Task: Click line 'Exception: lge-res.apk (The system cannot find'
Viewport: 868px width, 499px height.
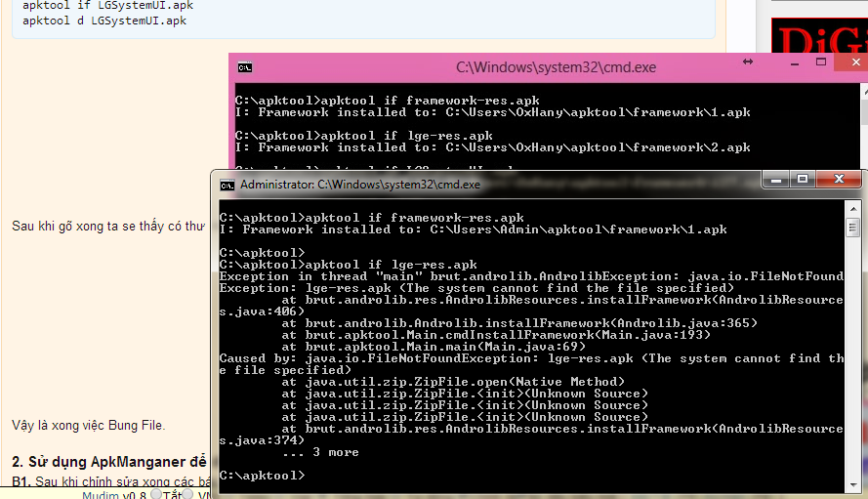Action: 476,288
